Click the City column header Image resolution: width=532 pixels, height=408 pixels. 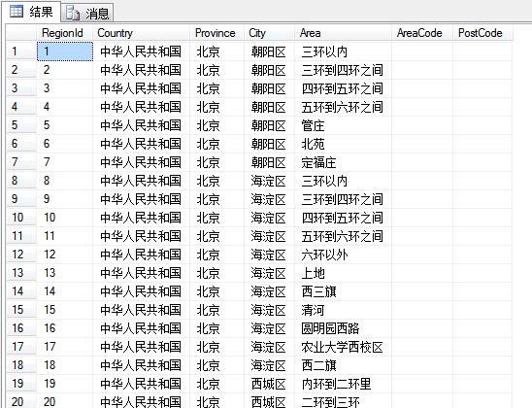pos(269,33)
